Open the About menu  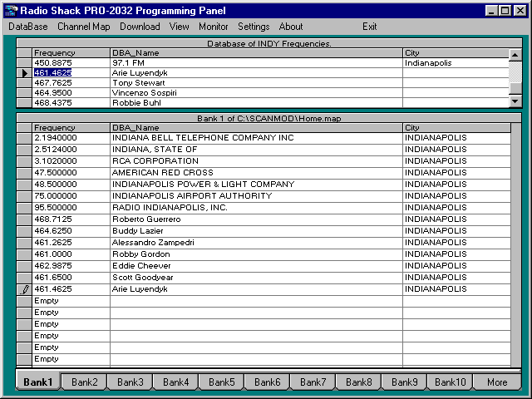tap(291, 27)
